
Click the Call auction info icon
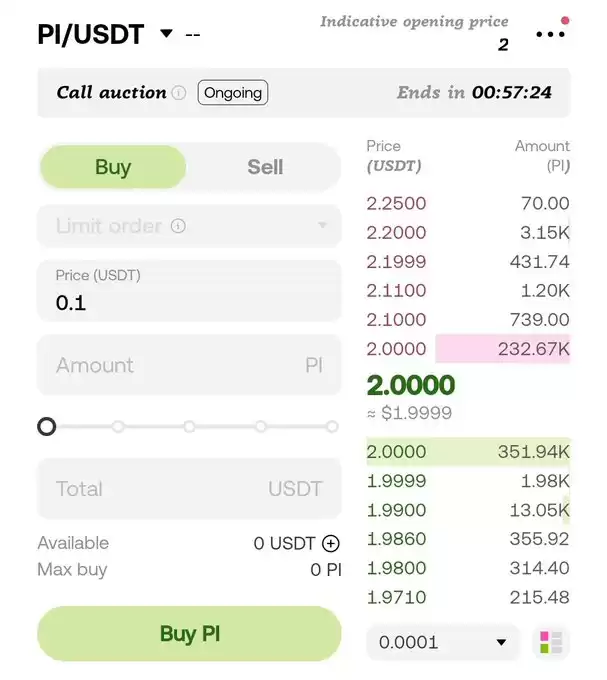coord(179,92)
